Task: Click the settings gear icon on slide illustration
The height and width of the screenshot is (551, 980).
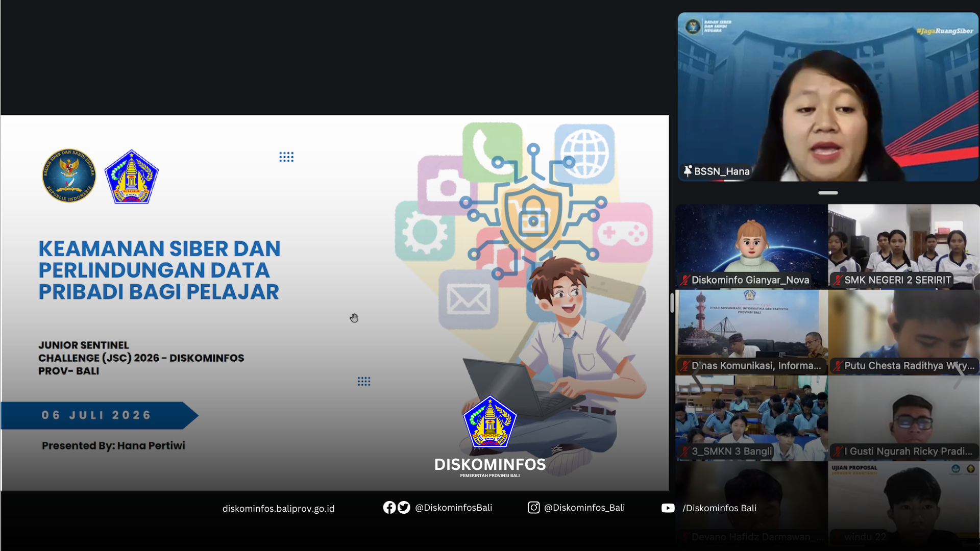Action: [x=425, y=231]
